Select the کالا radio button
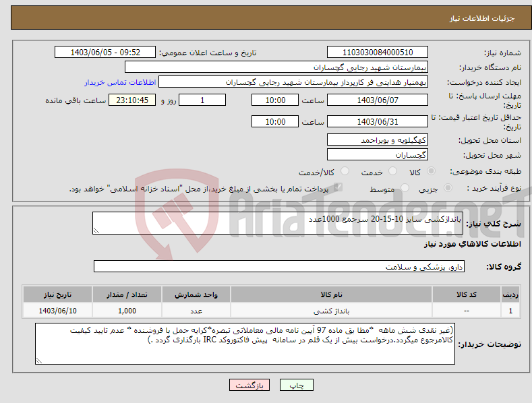532x403 pixels. [431, 171]
